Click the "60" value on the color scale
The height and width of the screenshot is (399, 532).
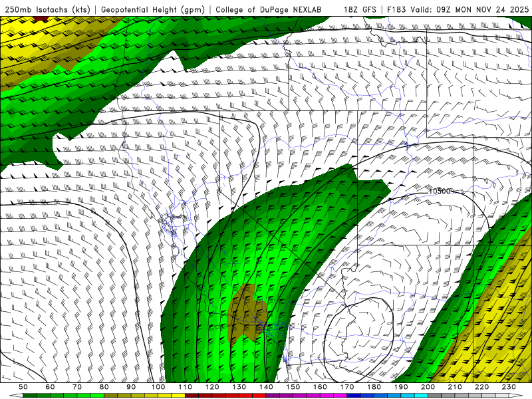pos(51,387)
